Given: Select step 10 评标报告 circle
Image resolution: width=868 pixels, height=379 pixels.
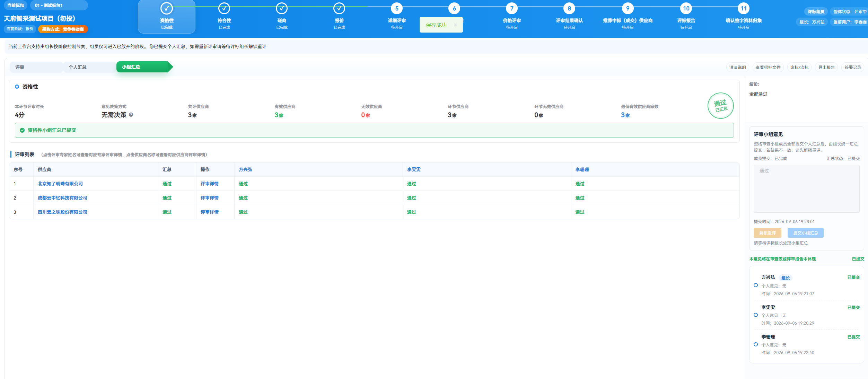Looking at the screenshot, I should tap(686, 8).
